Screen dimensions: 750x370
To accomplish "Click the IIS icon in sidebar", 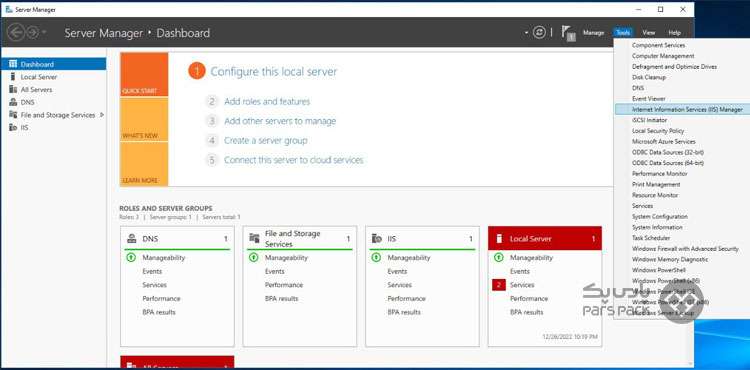I will pos(13,127).
